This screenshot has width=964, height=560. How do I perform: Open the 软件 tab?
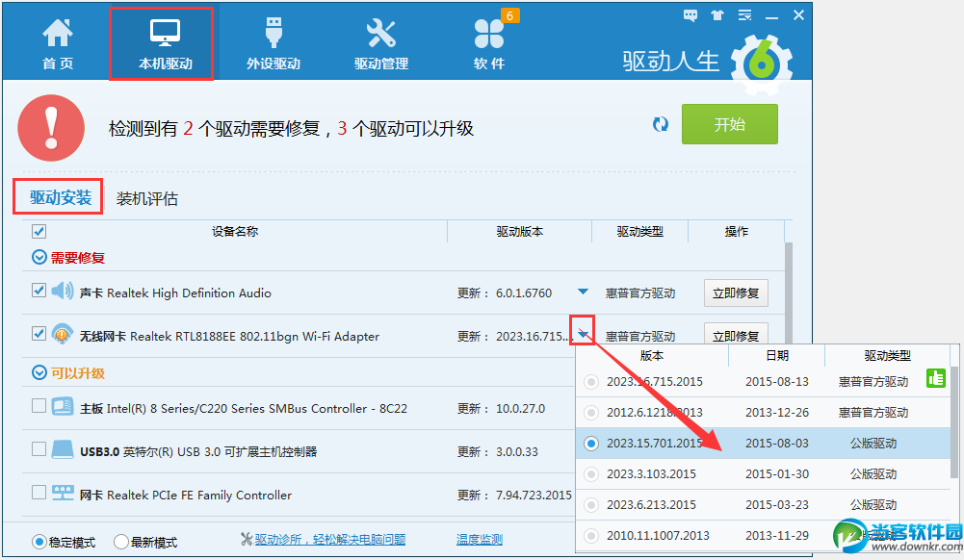point(489,44)
